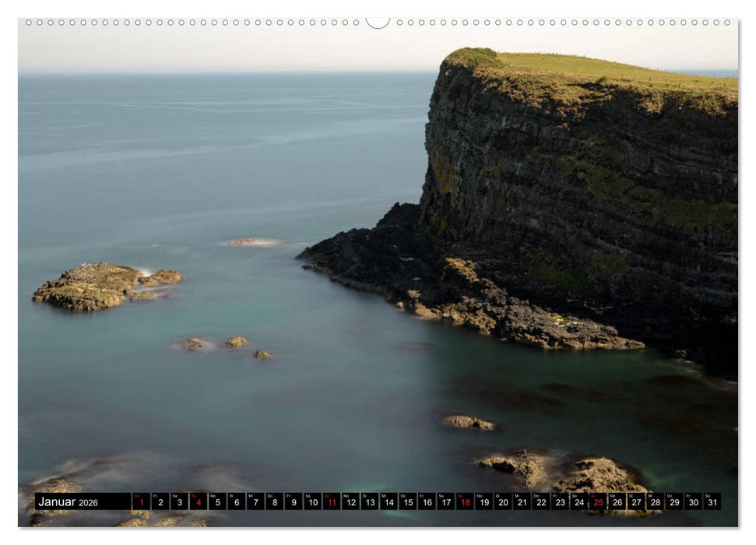The height and width of the screenshot is (545, 756).
Task: Toggle the date cell 20
Action: pos(505,504)
